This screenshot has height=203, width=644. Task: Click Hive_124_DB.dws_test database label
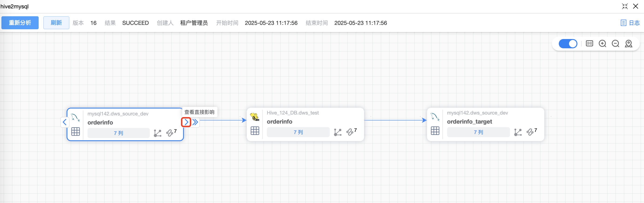click(293, 113)
